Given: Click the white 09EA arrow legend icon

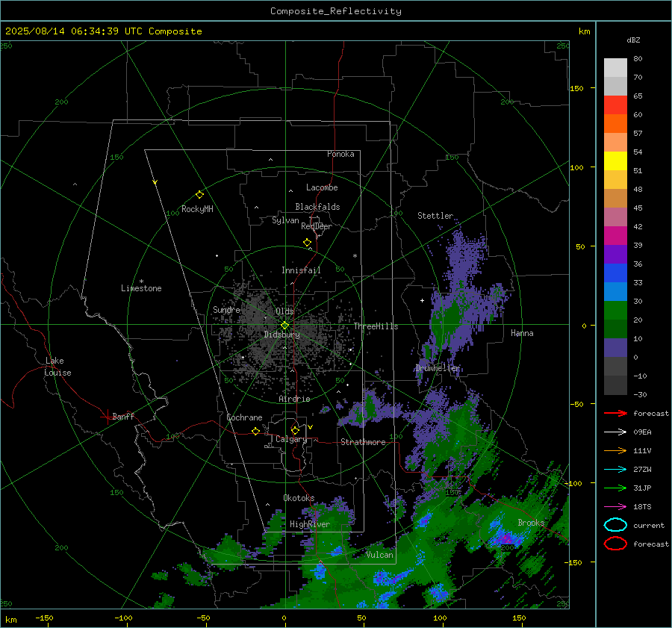Looking at the screenshot, I should (x=615, y=432).
